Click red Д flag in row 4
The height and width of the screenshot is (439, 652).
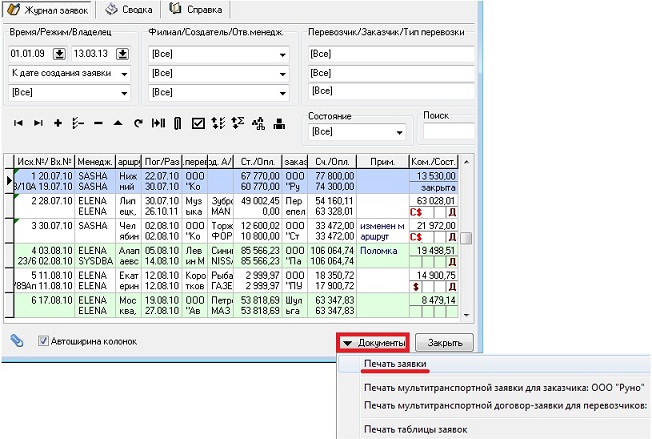tap(452, 262)
